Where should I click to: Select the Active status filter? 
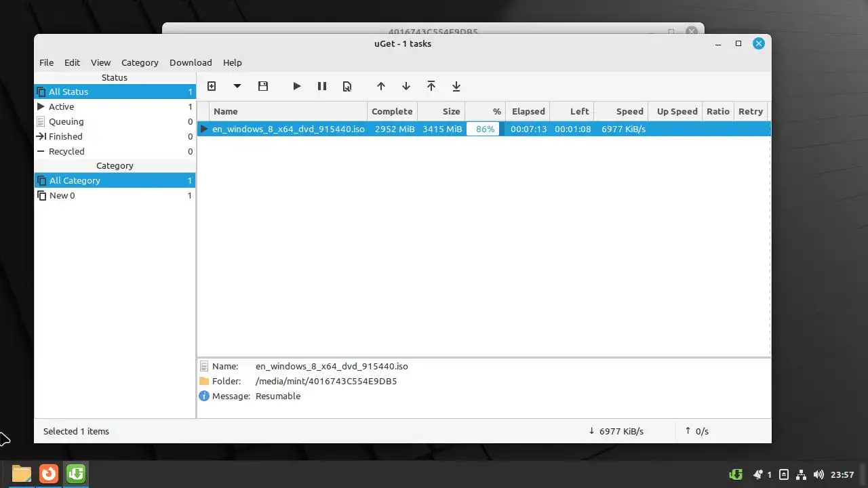pos(115,106)
